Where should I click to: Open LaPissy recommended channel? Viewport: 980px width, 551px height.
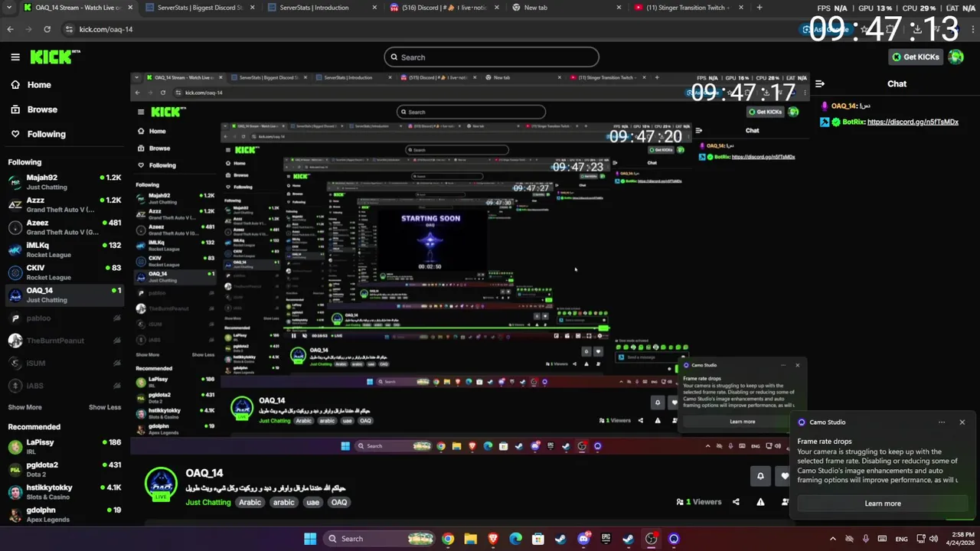(x=65, y=447)
